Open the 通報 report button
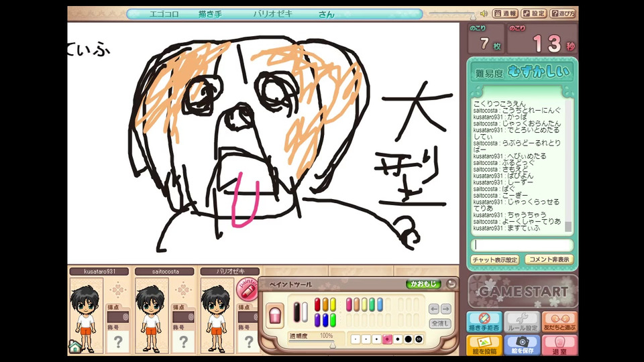This screenshot has width=644, height=362. [x=505, y=13]
